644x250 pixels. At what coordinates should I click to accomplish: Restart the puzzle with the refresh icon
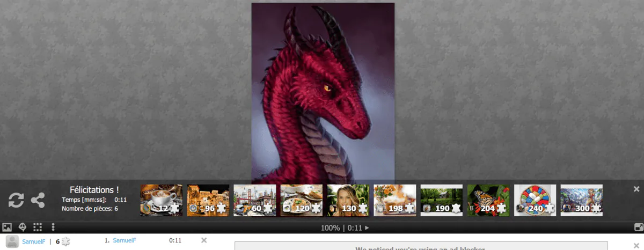16,201
